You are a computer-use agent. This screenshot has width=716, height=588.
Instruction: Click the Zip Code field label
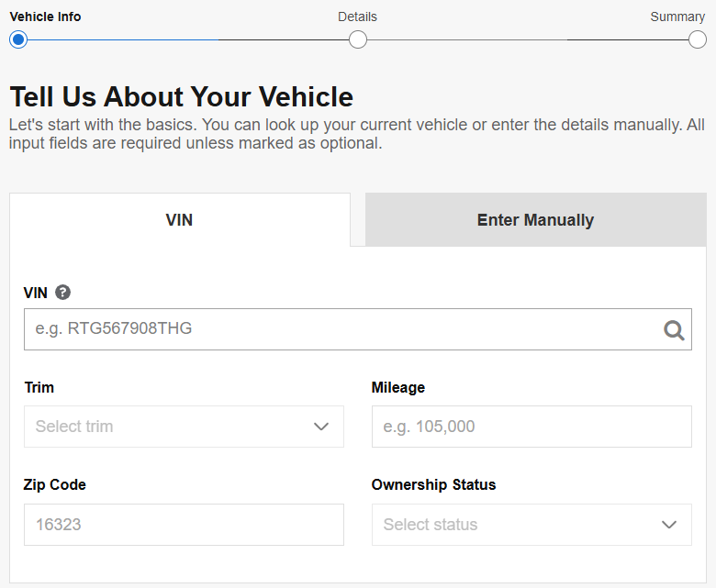coord(55,484)
